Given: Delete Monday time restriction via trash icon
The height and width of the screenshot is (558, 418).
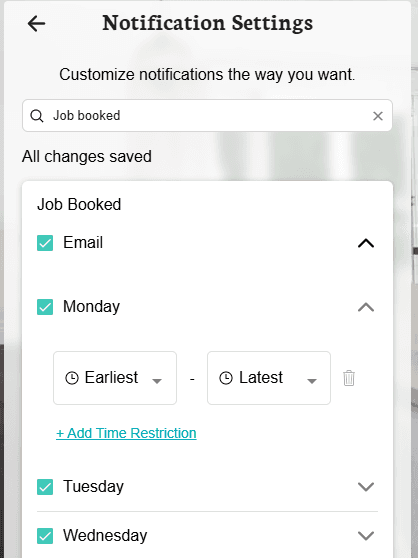Looking at the screenshot, I should coord(349,378).
